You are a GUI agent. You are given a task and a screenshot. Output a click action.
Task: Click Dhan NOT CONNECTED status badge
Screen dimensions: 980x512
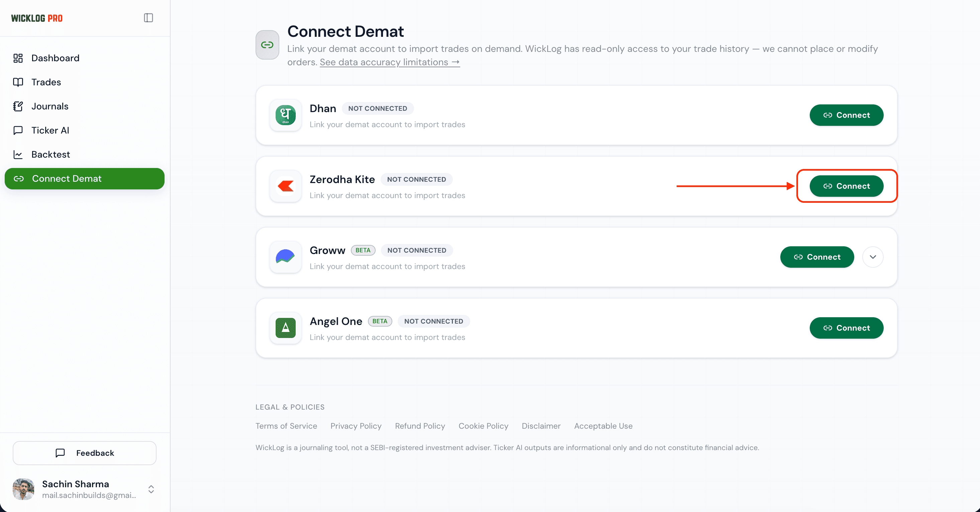click(x=377, y=108)
